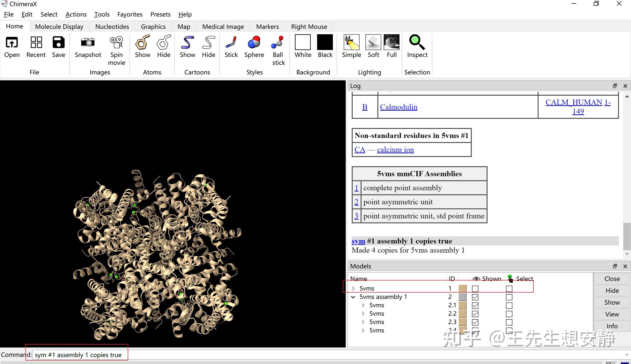Hide cartoons with ribbon Hide icon

208,42
